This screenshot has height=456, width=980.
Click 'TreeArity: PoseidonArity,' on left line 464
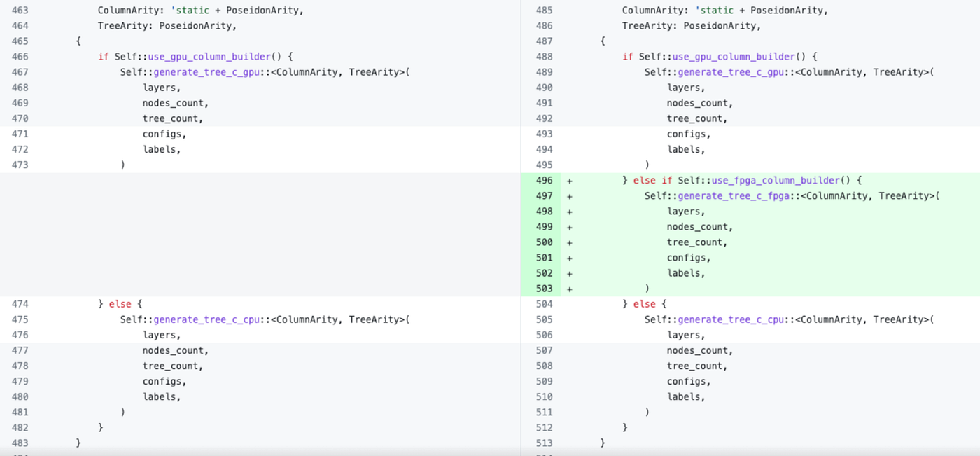point(167,26)
